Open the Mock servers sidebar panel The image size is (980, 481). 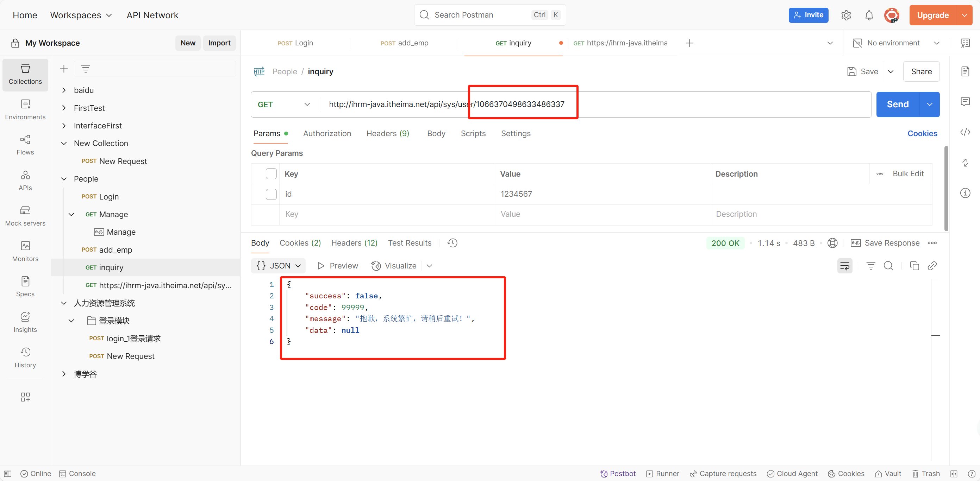[25, 216]
